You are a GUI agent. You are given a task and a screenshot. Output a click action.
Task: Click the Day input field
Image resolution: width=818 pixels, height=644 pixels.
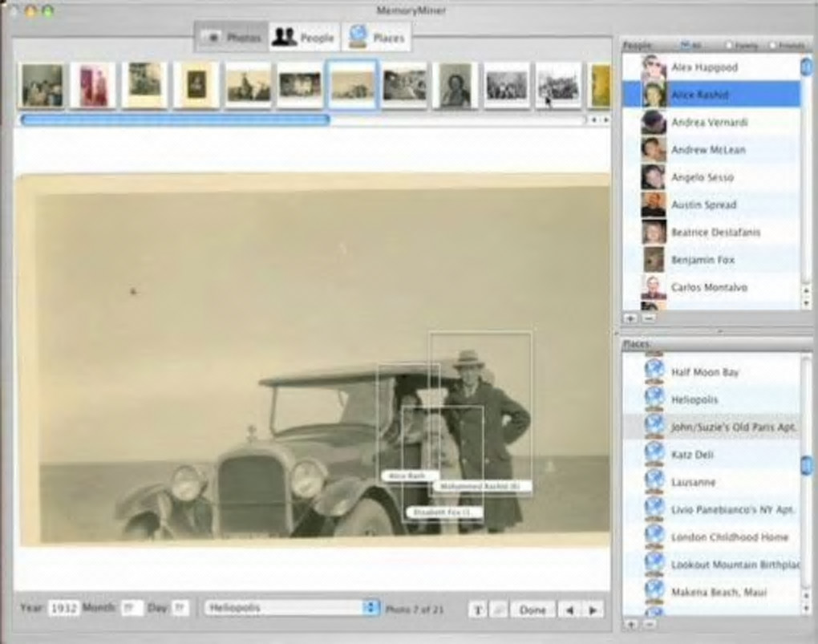coord(180,608)
